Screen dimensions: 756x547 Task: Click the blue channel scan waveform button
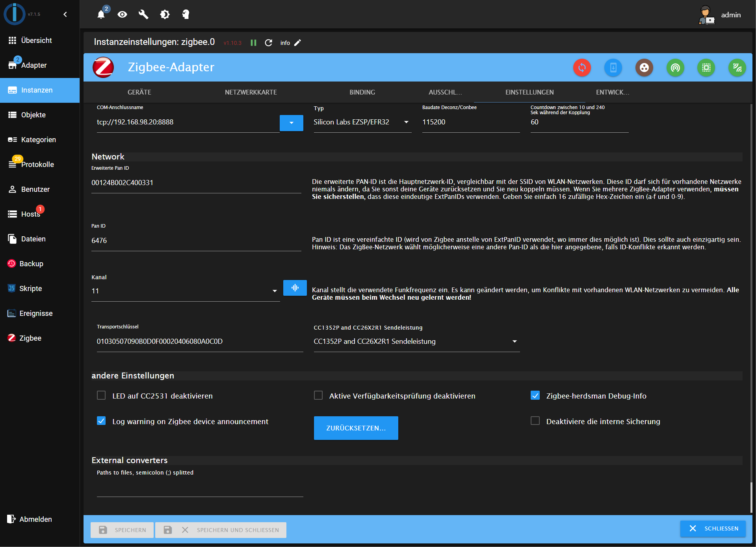click(295, 288)
